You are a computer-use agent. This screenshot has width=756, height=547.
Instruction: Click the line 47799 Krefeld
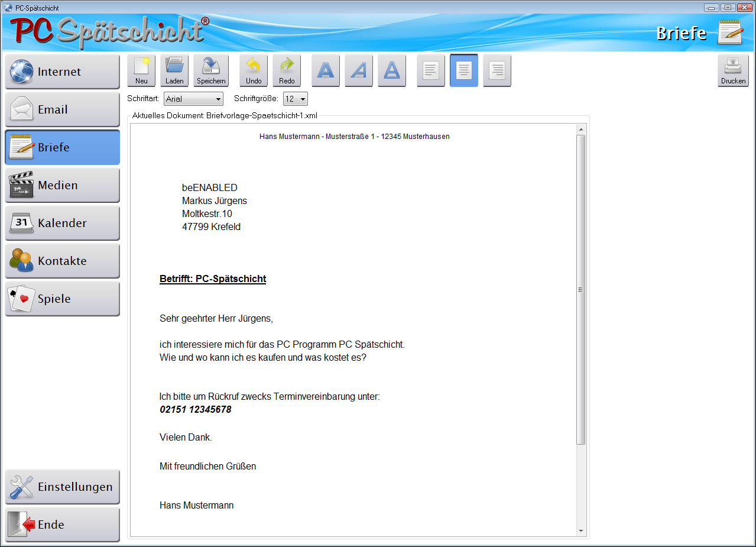(211, 227)
